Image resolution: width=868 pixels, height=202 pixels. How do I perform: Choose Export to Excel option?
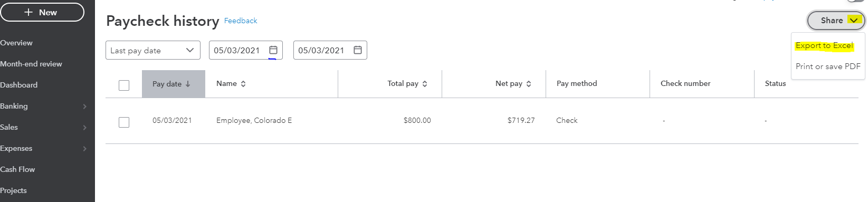coord(824,45)
